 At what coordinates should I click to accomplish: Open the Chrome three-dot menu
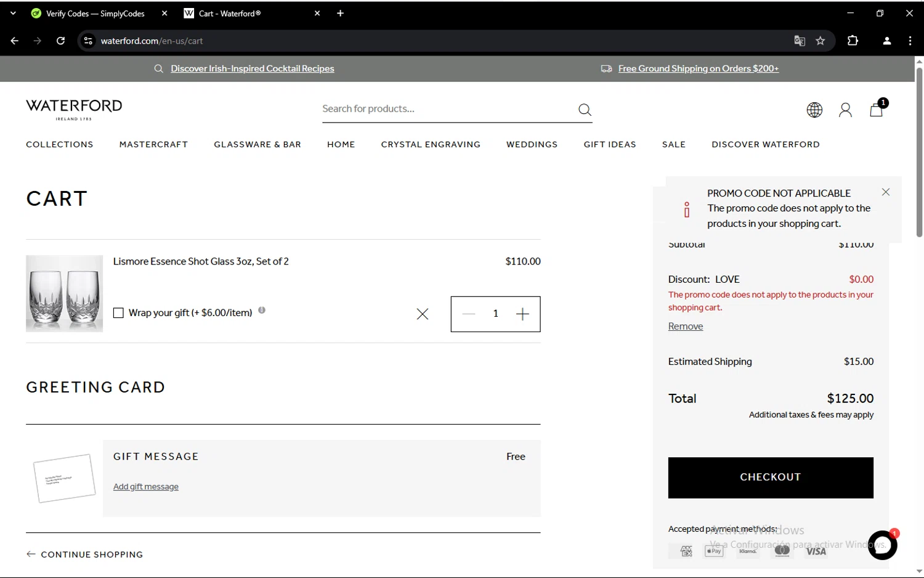point(910,41)
